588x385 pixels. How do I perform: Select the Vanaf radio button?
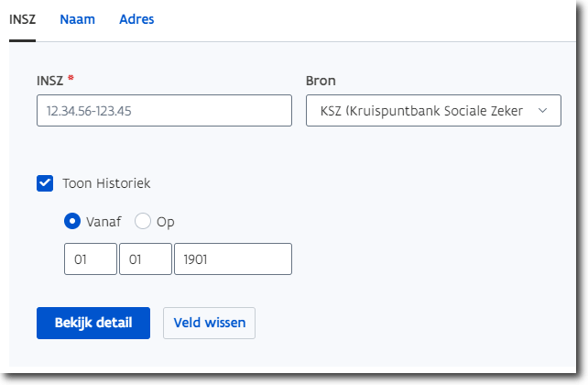(72, 222)
